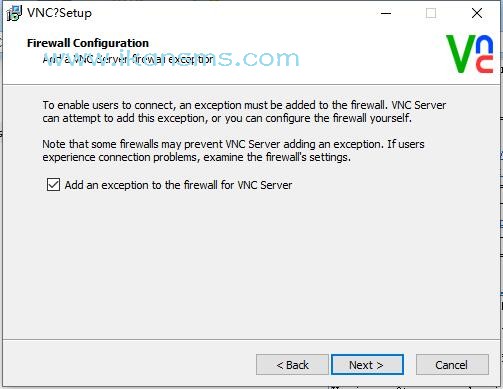Uncheck the firewall exception checkbox box

click(x=53, y=185)
